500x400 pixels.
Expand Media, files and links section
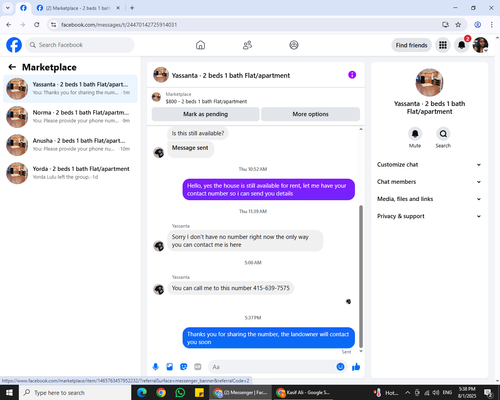click(x=429, y=199)
